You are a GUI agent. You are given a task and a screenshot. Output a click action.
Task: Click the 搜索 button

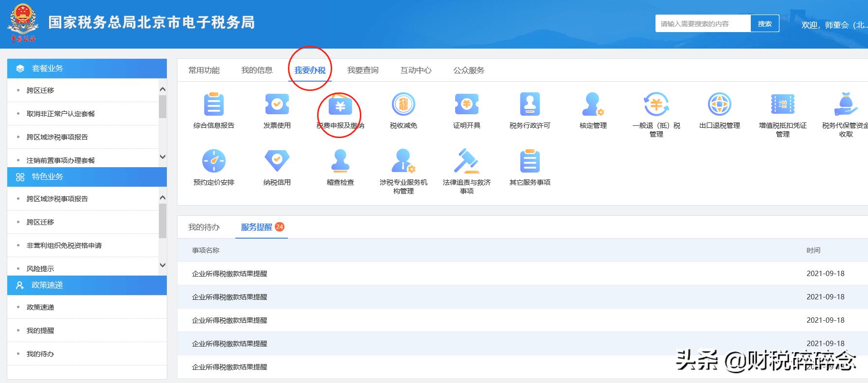click(x=764, y=23)
